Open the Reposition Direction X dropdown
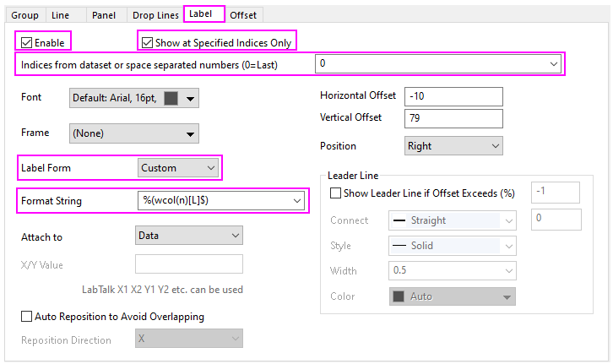 point(189,338)
